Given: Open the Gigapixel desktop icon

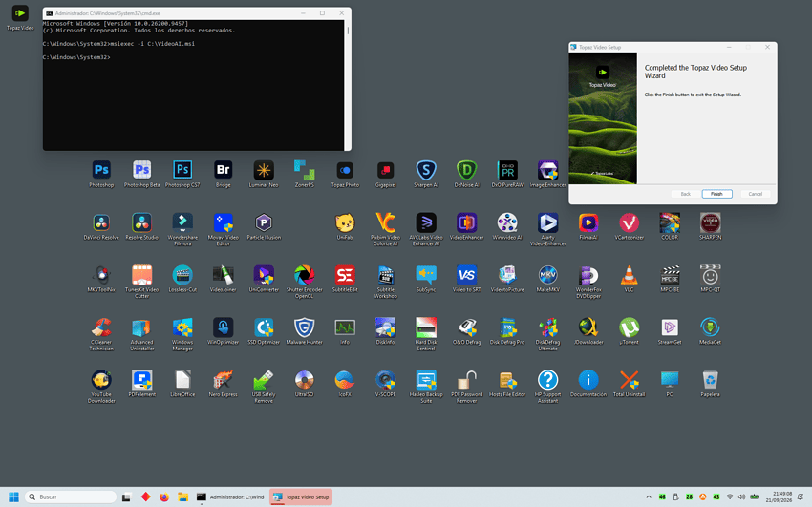Looking at the screenshot, I should coord(386,174).
